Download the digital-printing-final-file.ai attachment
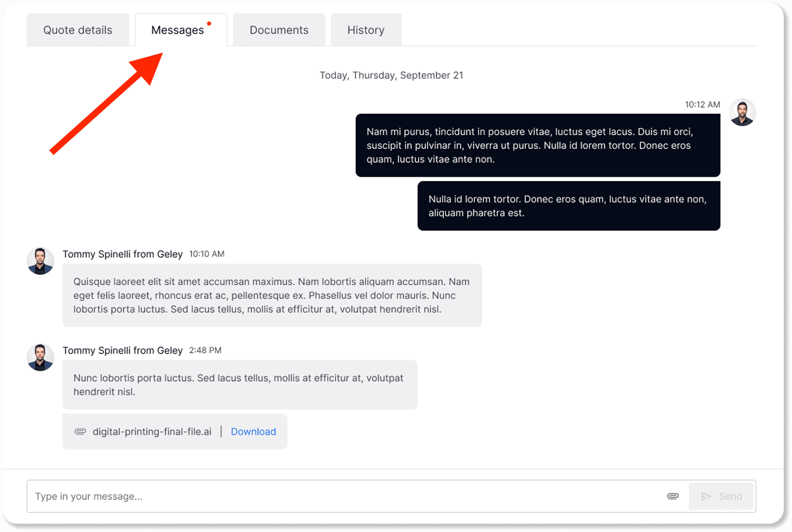The width and height of the screenshot is (792, 532). tap(253, 431)
